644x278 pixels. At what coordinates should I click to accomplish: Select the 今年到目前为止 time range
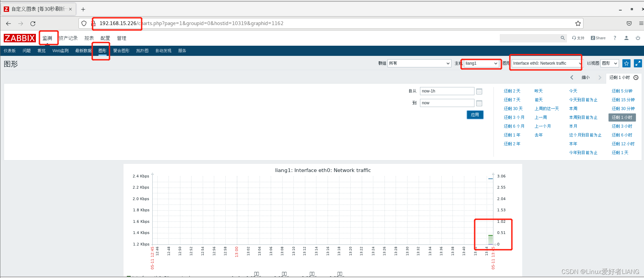pyautogui.click(x=583, y=153)
